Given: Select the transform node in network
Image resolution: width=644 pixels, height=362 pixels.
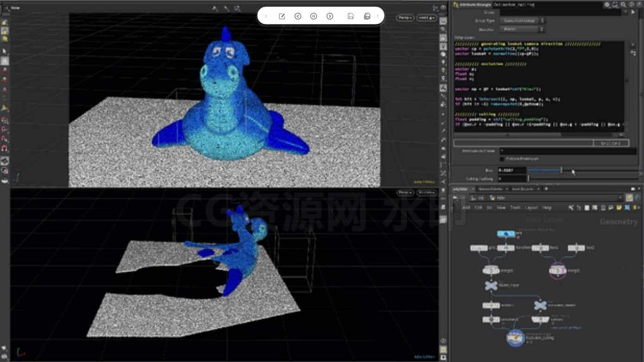Looking at the screenshot, I should point(506,248).
